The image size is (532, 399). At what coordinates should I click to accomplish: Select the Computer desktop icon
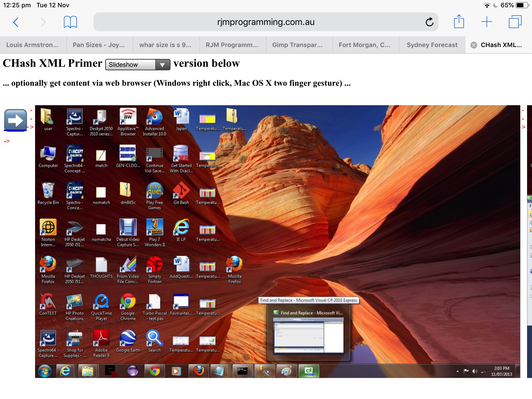click(x=48, y=157)
